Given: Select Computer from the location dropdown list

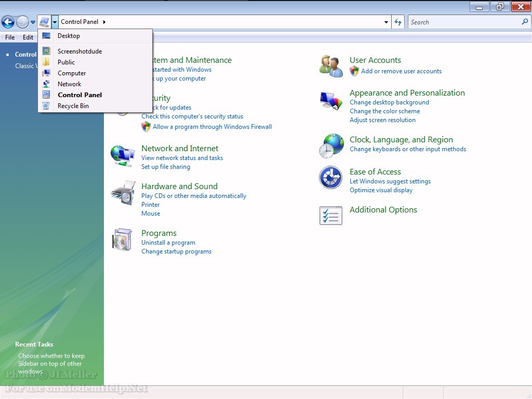Looking at the screenshot, I should tap(72, 73).
